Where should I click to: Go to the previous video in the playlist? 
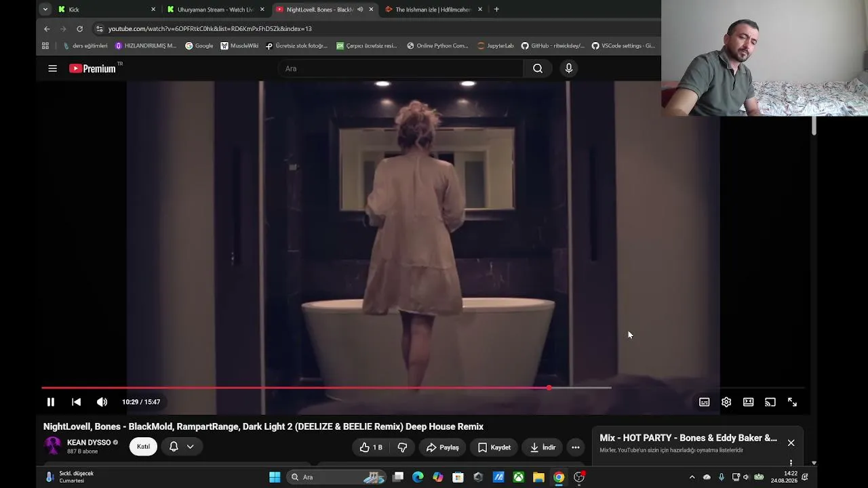[x=76, y=402]
